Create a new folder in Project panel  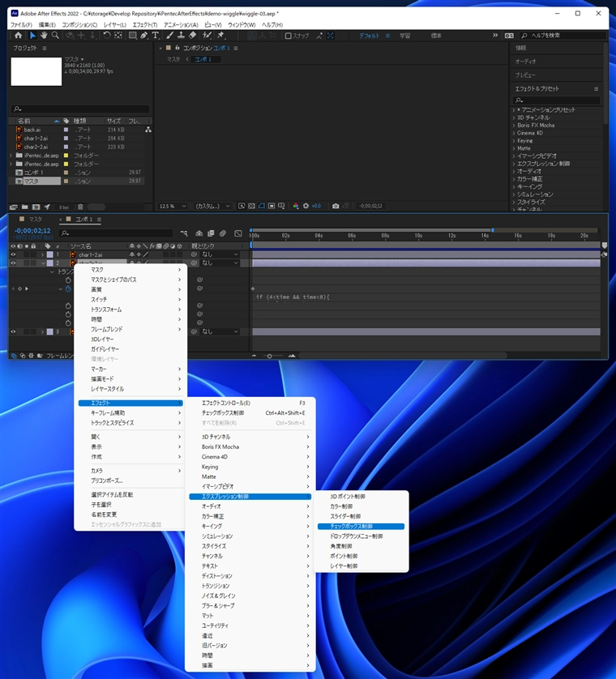pos(24,207)
